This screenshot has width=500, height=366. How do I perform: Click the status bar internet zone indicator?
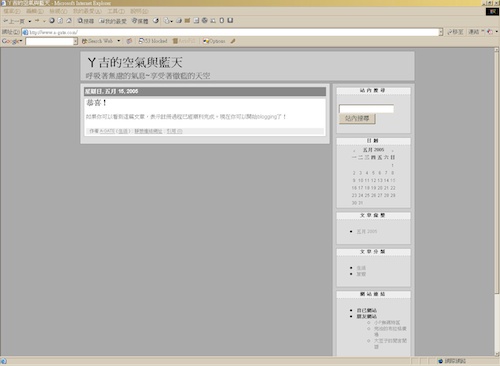point(452,361)
